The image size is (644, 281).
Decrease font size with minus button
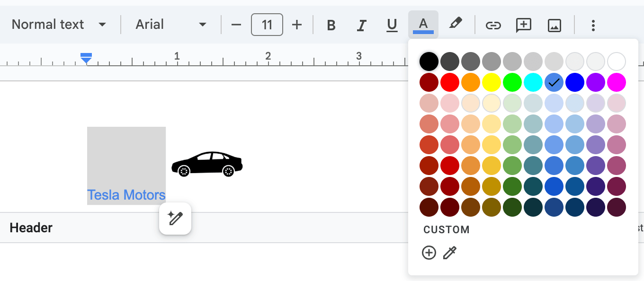pos(236,25)
